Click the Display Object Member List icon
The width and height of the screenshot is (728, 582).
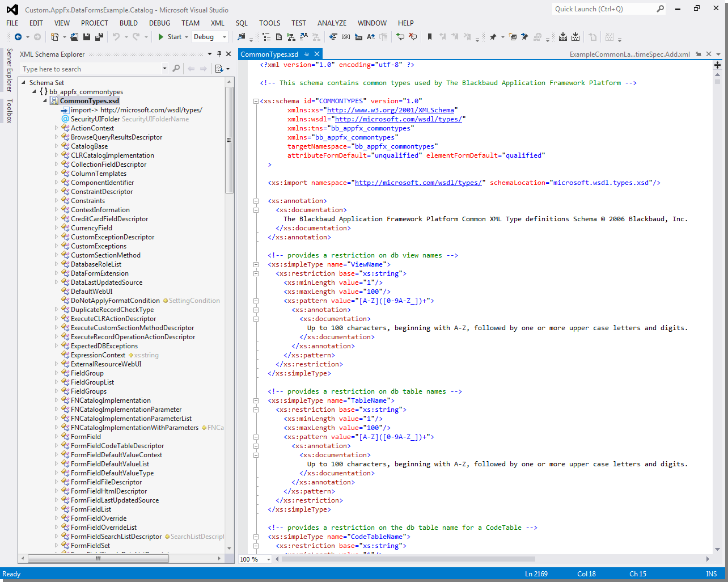333,37
